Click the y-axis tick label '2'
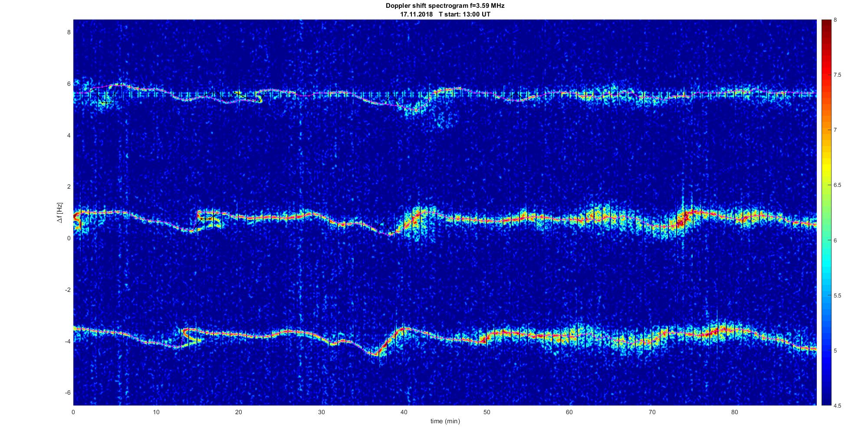Image resolution: width=868 pixels, height=435 pixels. pos(69,186)
